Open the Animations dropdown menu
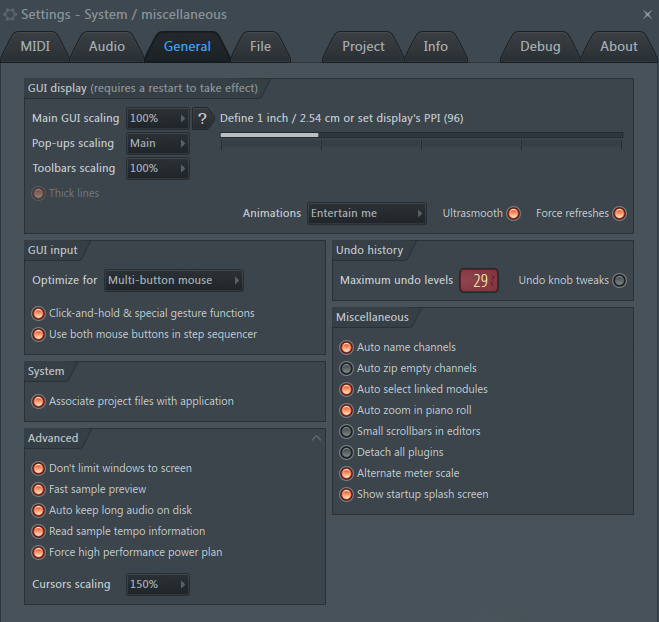 (367, 214)
